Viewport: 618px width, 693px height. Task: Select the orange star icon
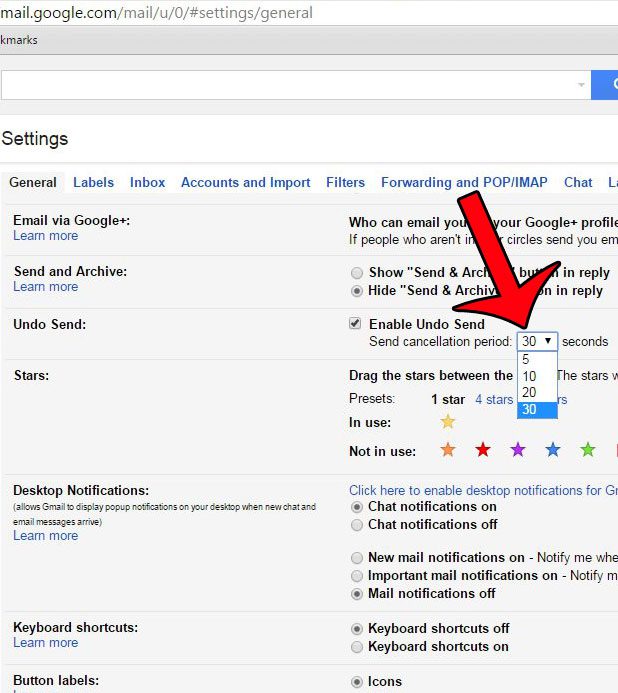[447, 451]
